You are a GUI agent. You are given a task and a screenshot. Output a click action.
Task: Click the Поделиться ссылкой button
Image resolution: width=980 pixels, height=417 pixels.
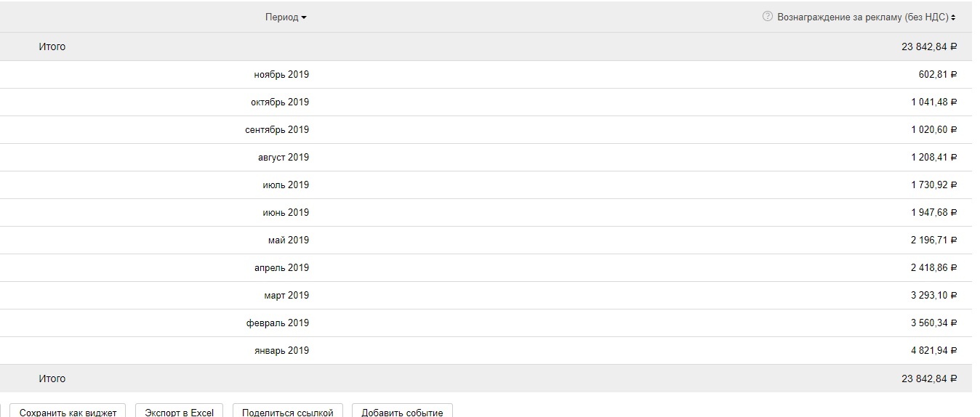coord(287,412)
